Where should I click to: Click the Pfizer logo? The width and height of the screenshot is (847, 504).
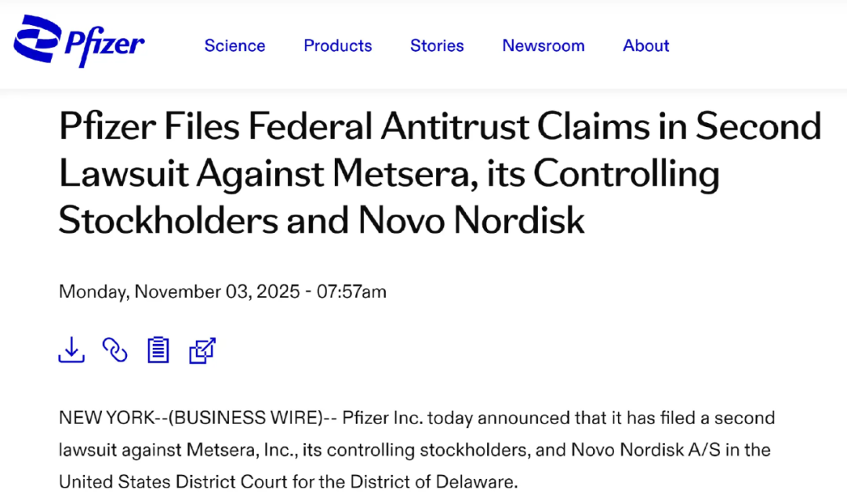(x=79, y=42)
